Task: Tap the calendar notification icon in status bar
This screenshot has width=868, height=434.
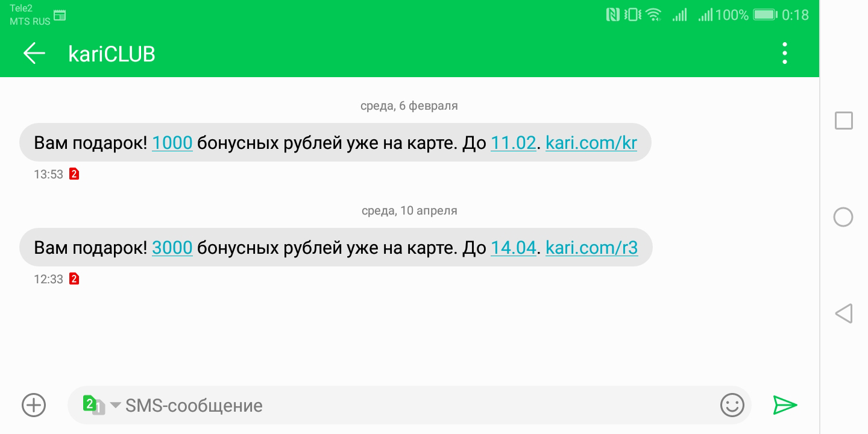Action: pos(60,16)
